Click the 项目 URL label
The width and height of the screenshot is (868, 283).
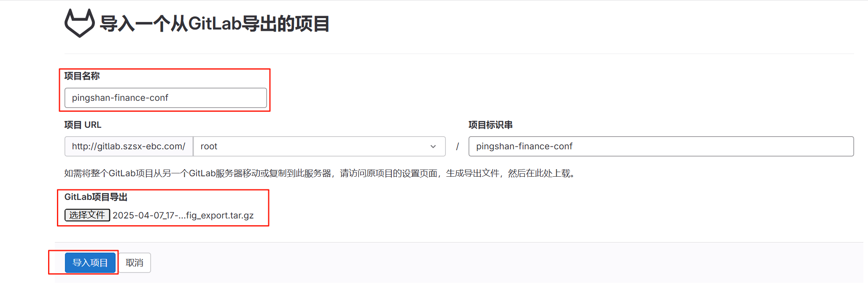pos(83,125)
